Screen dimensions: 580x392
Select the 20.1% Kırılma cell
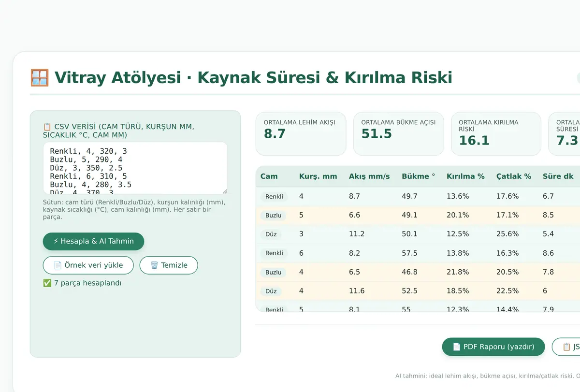(458, 215)
